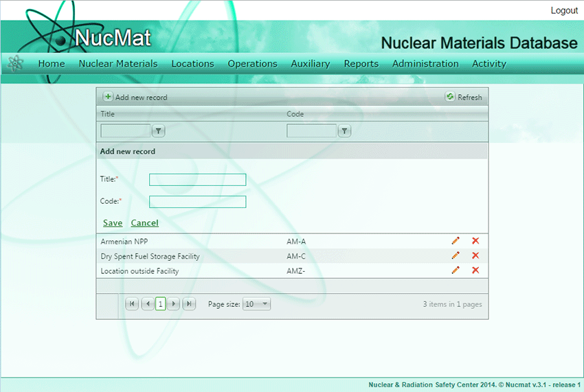Jump to the last page of results
Screen dimensions: 584x392
189,304
